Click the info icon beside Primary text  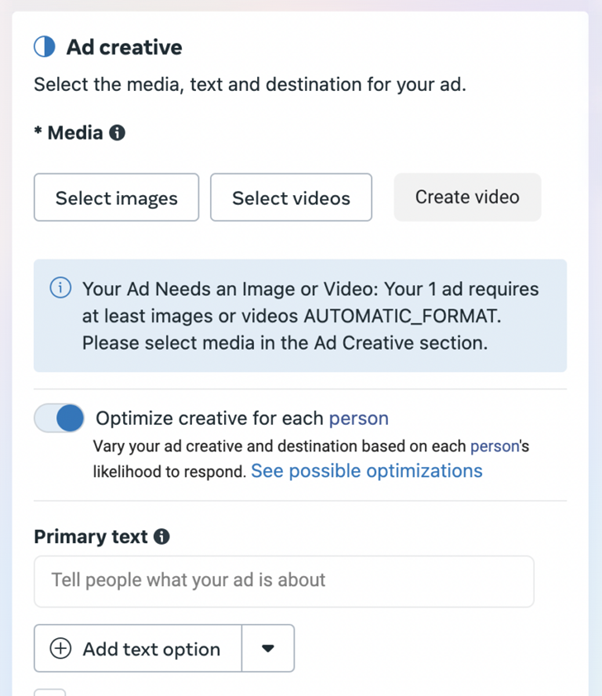[x=161, y=537]
